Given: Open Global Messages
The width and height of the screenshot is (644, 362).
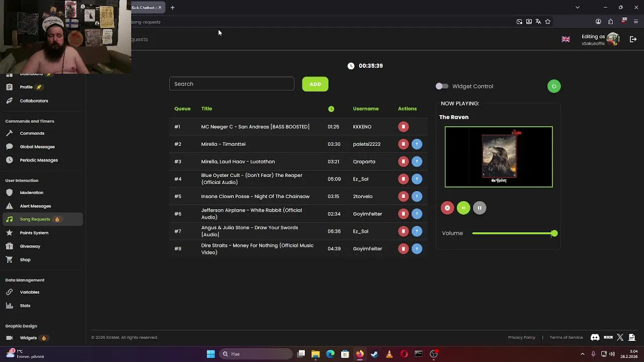Looking at the screenshot, I should coord(37,147).
